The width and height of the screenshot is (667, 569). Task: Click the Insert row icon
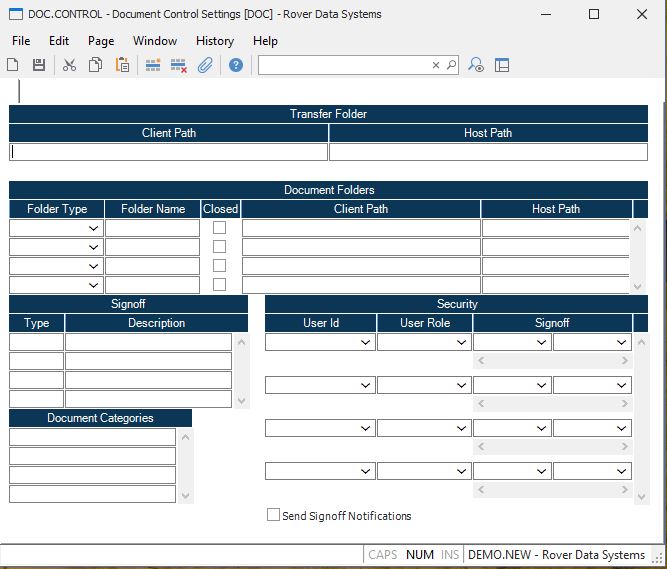tap(153, 65)
